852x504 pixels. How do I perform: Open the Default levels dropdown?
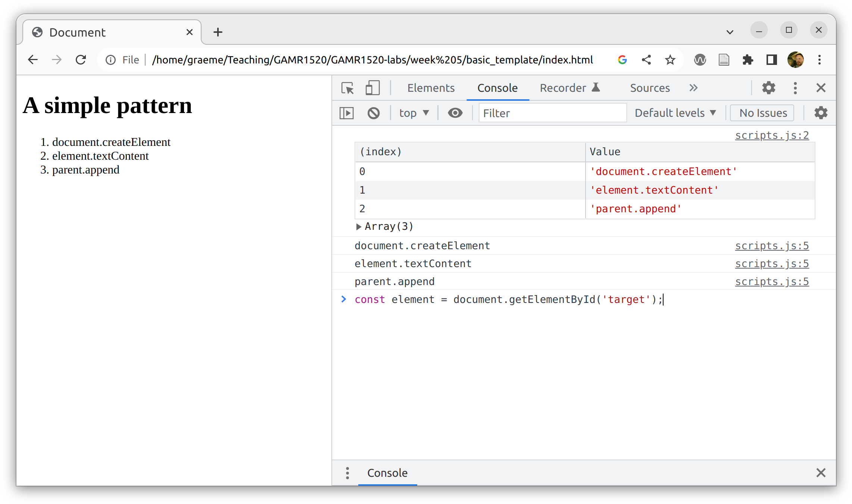tap(676, 113)
